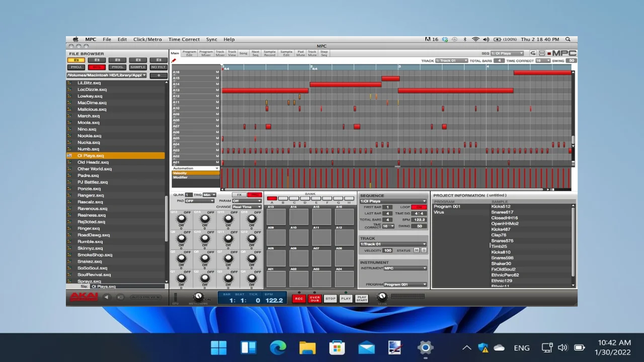Click the REC button
This screenshot has height=362, width=644.
coord(299,299)
